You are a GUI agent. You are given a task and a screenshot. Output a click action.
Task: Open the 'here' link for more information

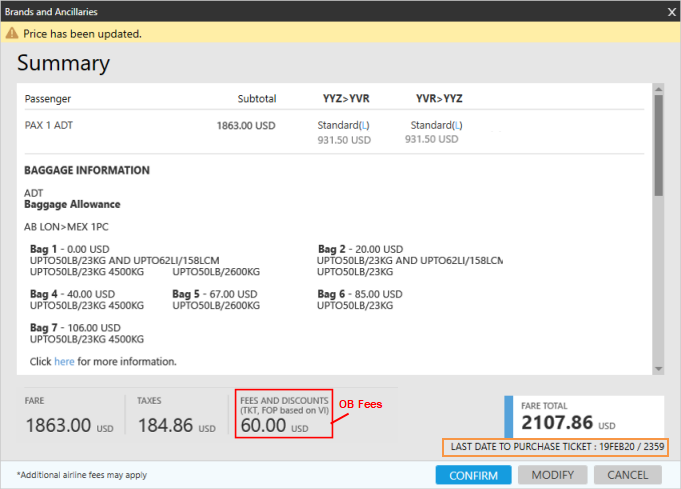coord(64,361)
